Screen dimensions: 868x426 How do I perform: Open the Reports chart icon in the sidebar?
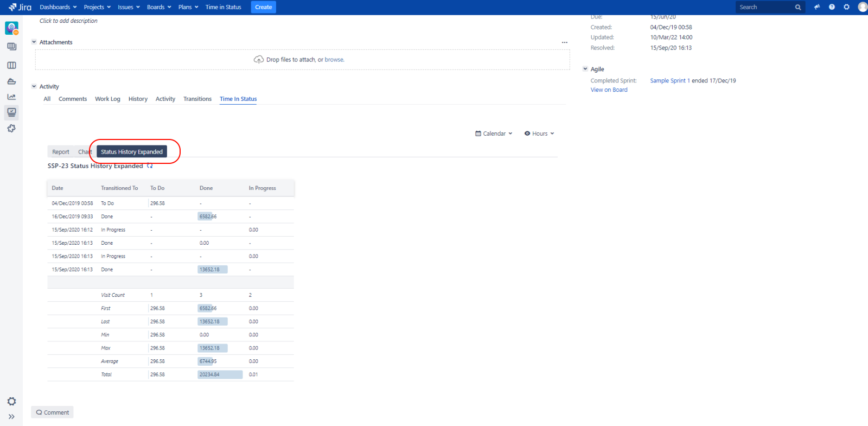coord(11,97)
